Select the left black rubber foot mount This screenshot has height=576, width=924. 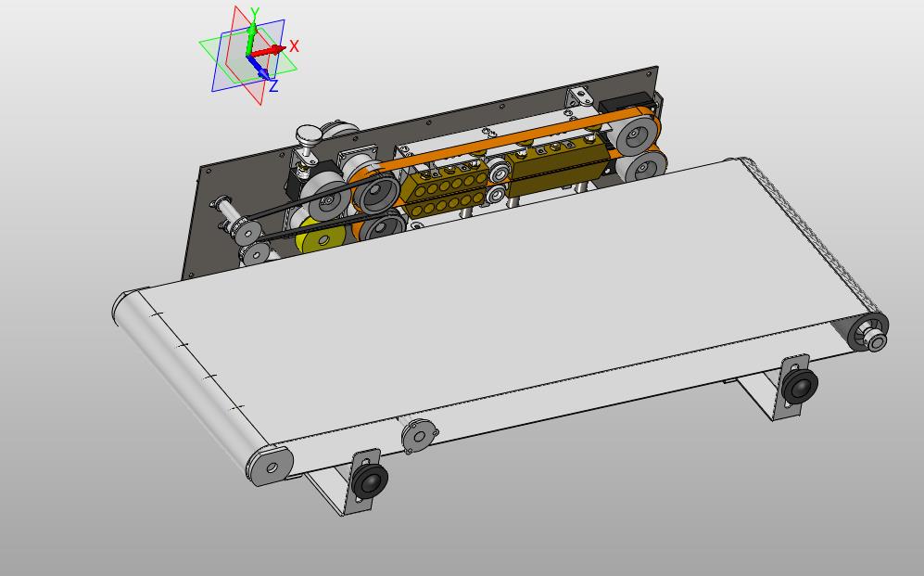pyautogui.click(x=370, y=481)
